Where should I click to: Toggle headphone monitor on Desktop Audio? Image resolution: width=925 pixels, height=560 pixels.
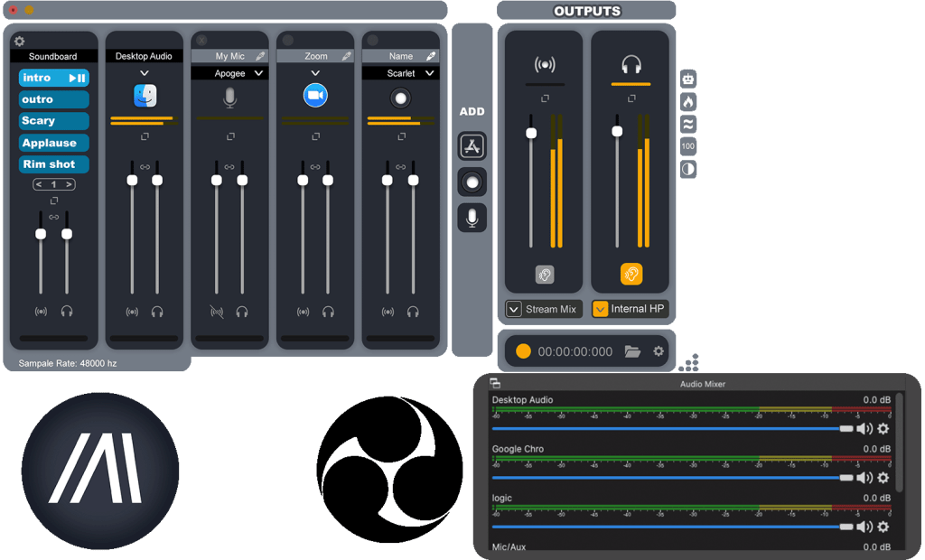coord(157,312)
